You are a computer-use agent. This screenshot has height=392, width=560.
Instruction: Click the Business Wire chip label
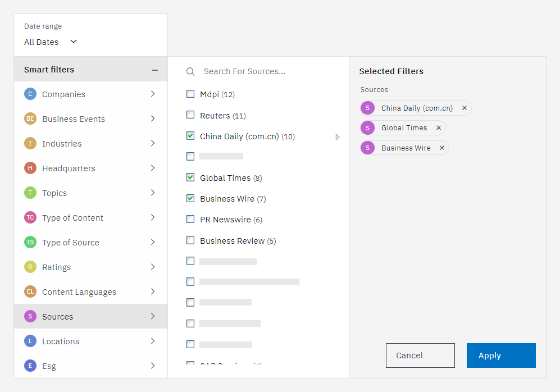[406, 148]
